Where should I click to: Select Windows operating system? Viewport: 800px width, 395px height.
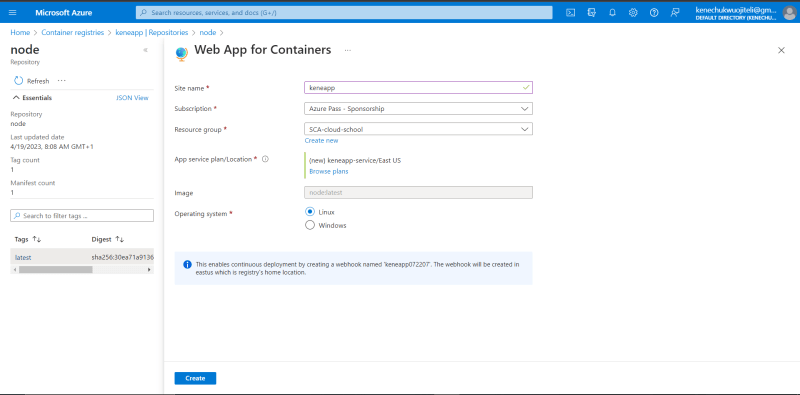(310, 225)
